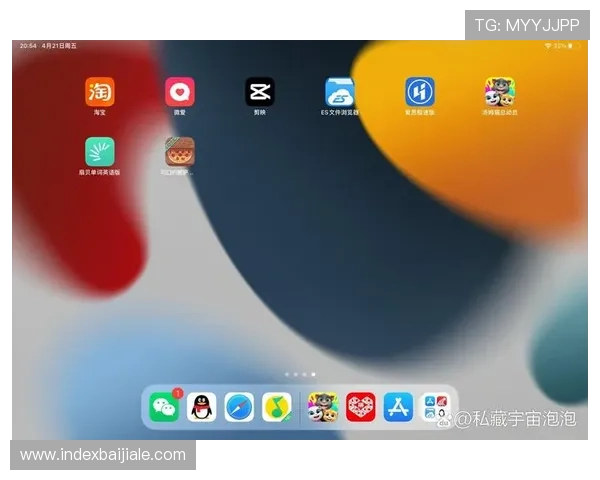
Task: Click the www.indexbaijiale.com link
Action: coord(103,455)
